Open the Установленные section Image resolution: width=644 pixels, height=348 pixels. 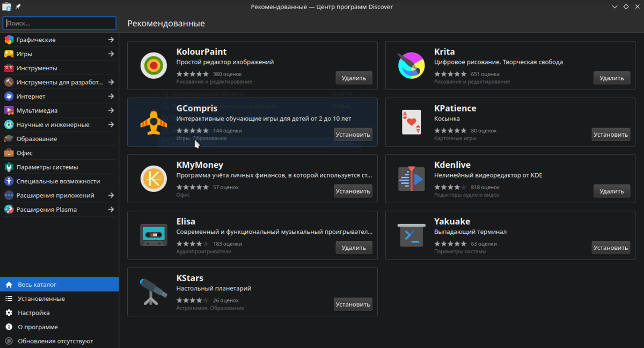tap(60, 299)
